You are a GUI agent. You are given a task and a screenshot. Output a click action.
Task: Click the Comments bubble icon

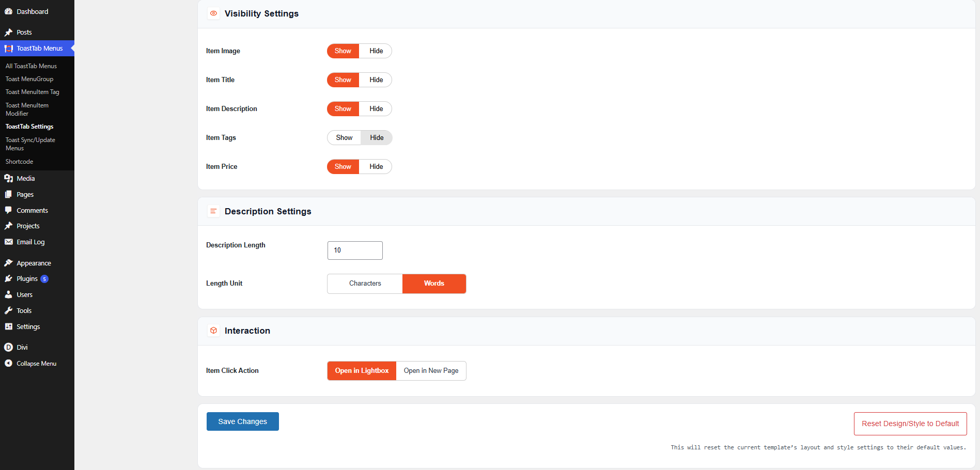pos(8,210)
